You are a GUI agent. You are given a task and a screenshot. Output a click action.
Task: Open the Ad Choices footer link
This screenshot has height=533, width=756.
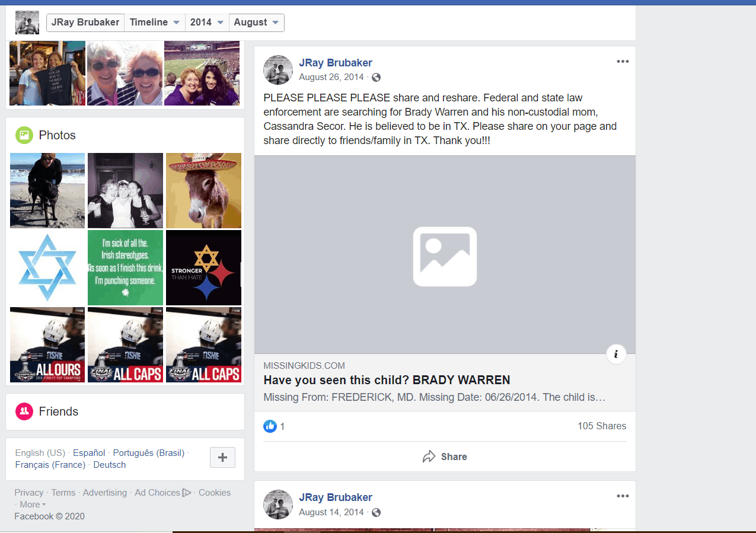[x=157, y=493]
